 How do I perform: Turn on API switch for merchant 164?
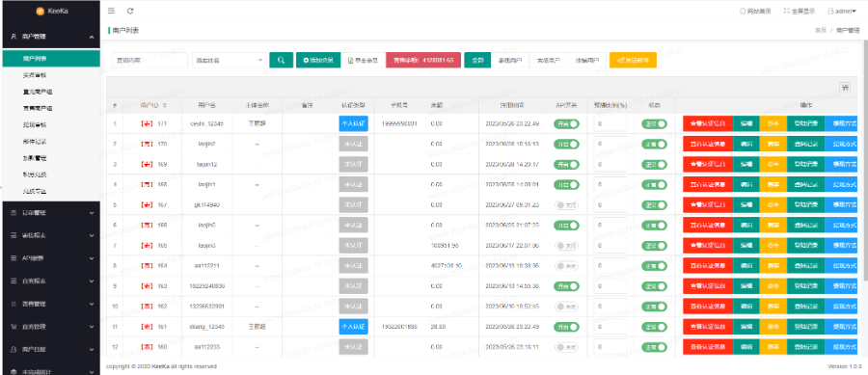pyautogui.click(x=566, y=265)
